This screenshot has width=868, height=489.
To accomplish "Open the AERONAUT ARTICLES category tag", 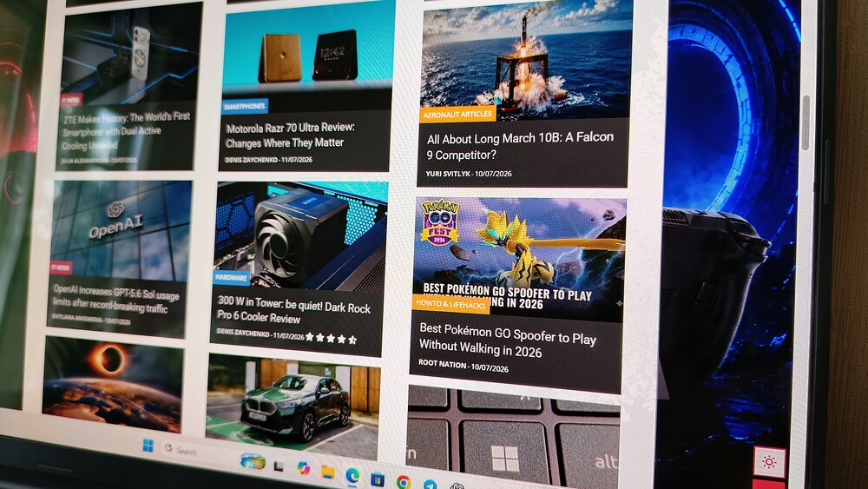I will pos(457,114).
